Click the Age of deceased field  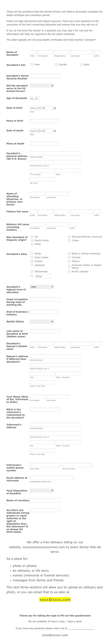35,98
